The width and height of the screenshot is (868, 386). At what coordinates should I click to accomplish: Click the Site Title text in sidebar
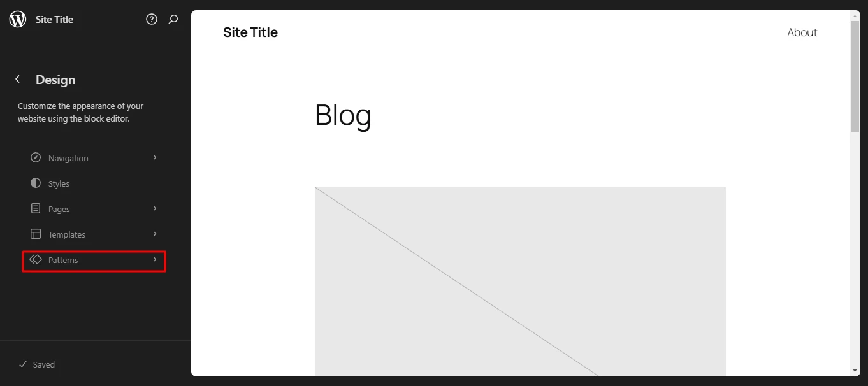point(55,20)
